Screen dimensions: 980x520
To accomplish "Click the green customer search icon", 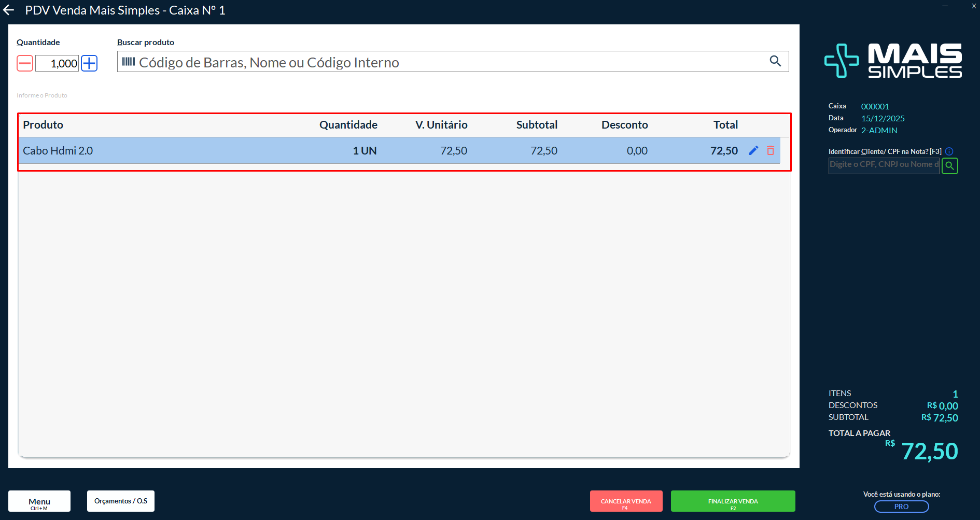I will [x=949, y=166].
